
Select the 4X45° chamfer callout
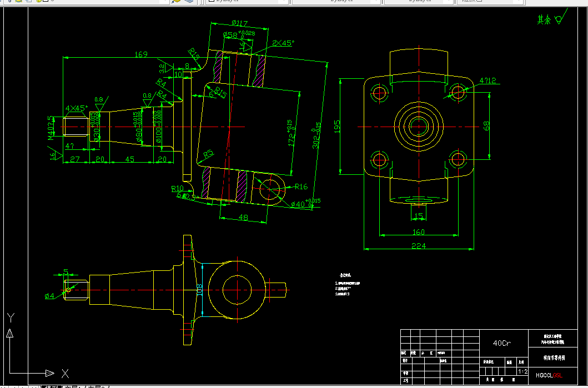[x=76, y=108]
